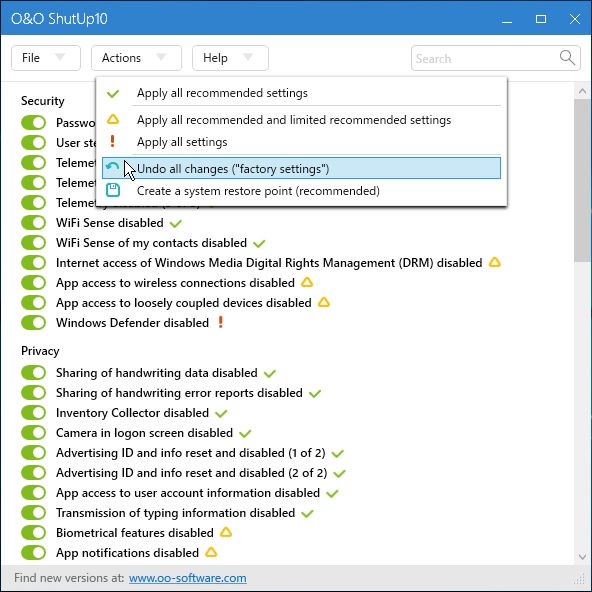Click yellow triangle beside DRM internet access setting
592x592 pixels.
pos(495,262)
